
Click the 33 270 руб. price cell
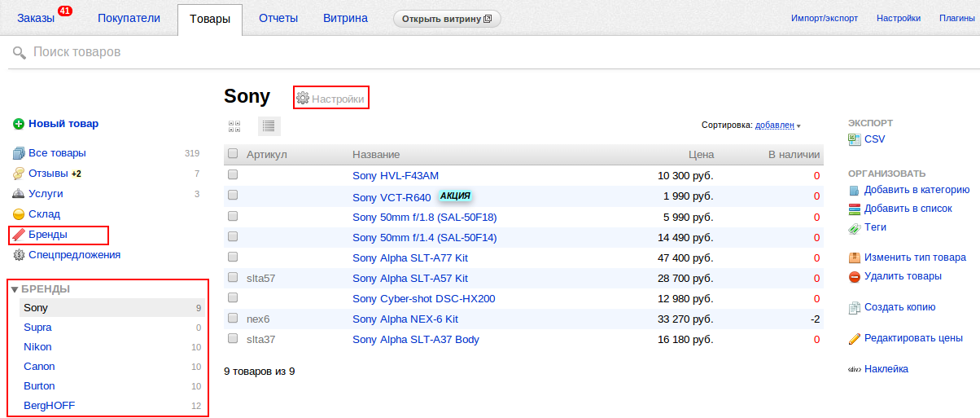685,319
